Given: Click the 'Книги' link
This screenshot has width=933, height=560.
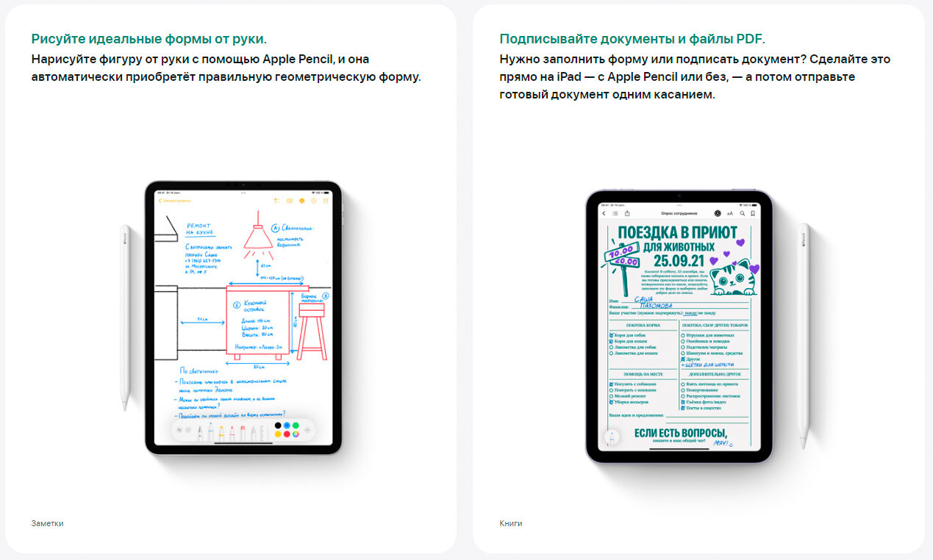Looking at the screenshot, I should (510, 523).
